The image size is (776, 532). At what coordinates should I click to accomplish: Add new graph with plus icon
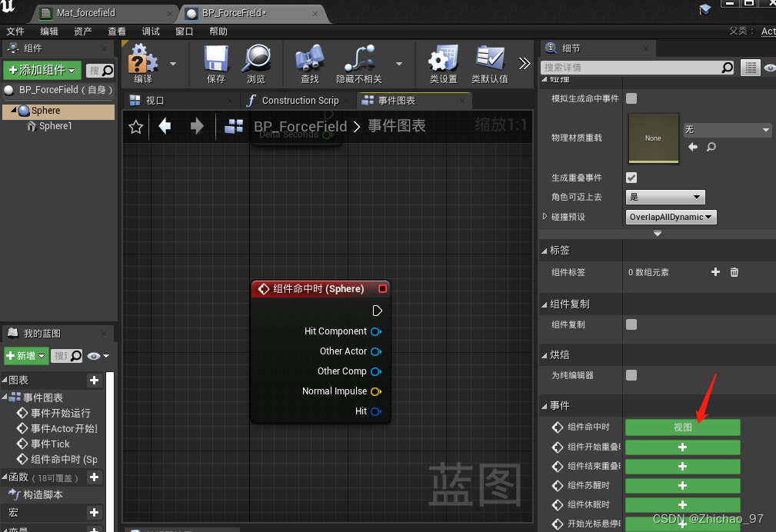(94, 380)
